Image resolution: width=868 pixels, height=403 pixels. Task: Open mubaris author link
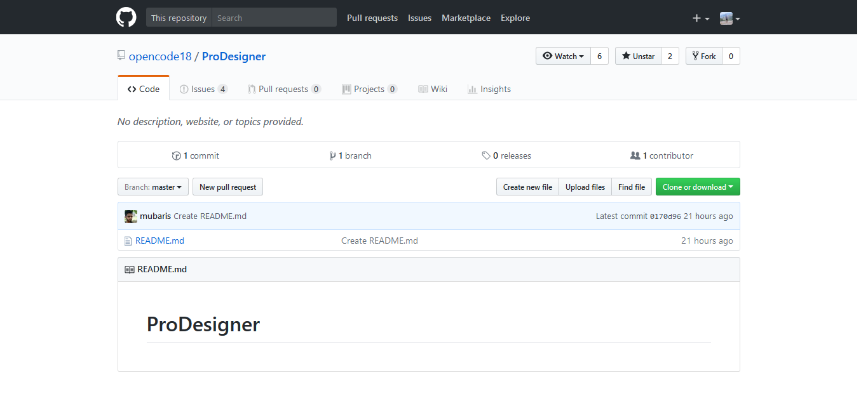pyautogui.click(x=156, y=216)
